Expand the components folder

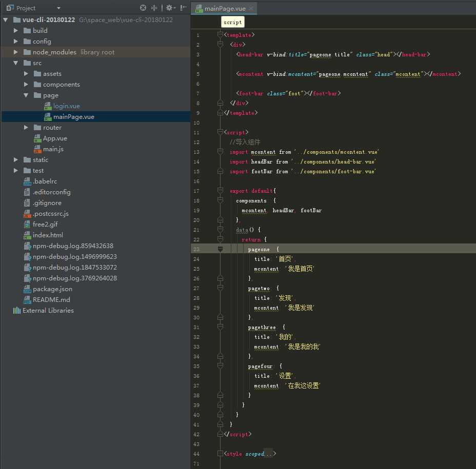point(26,85)
